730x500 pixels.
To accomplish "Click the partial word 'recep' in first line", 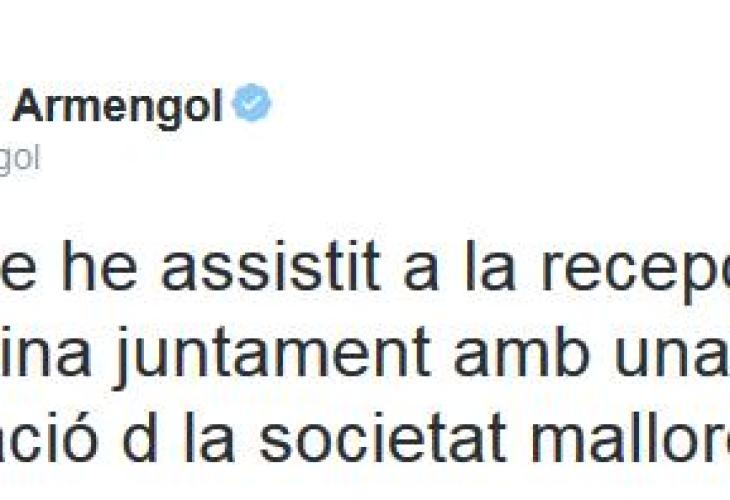I will [635, 272].
